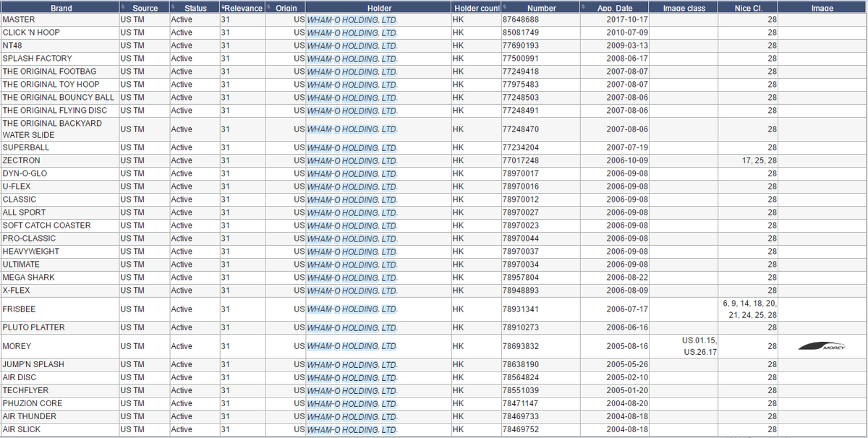Open the holder link in the ZECTRON row

[352, 160]
